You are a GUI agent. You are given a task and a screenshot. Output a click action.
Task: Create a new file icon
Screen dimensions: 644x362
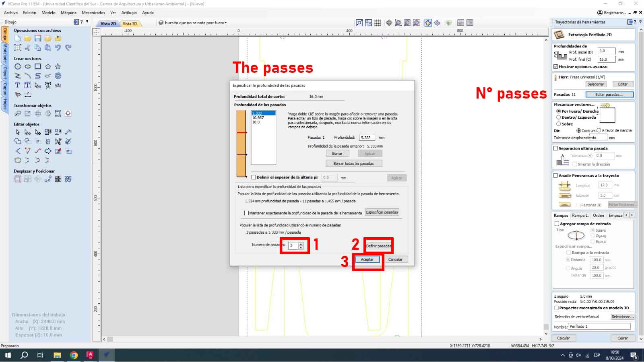pos(18,38)
